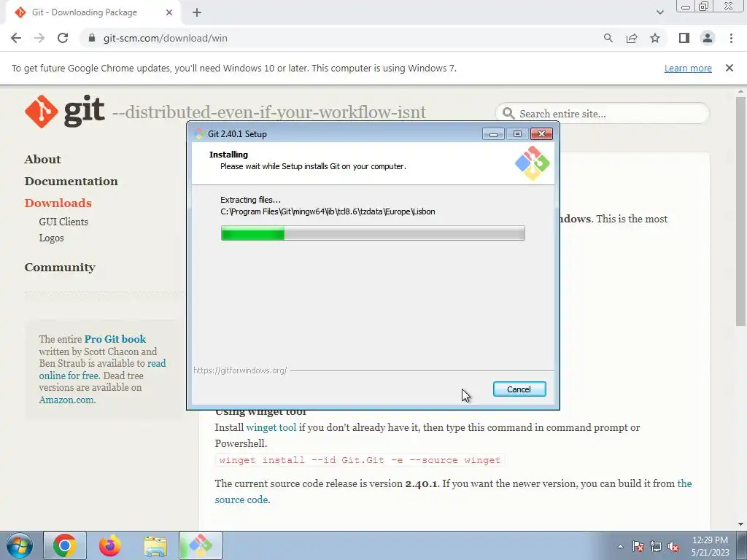
Task: Click the muted volume tray icon
Action: pos(673,546)
